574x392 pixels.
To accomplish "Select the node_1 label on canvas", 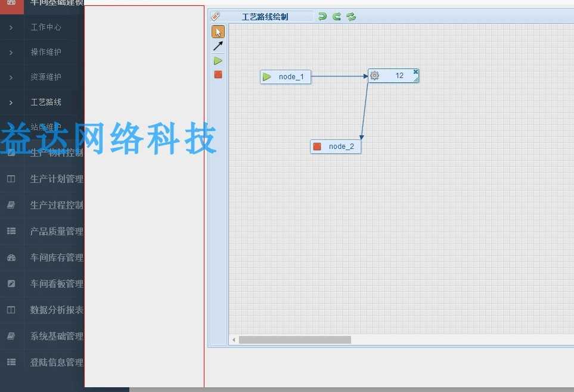I will point(291,77).
